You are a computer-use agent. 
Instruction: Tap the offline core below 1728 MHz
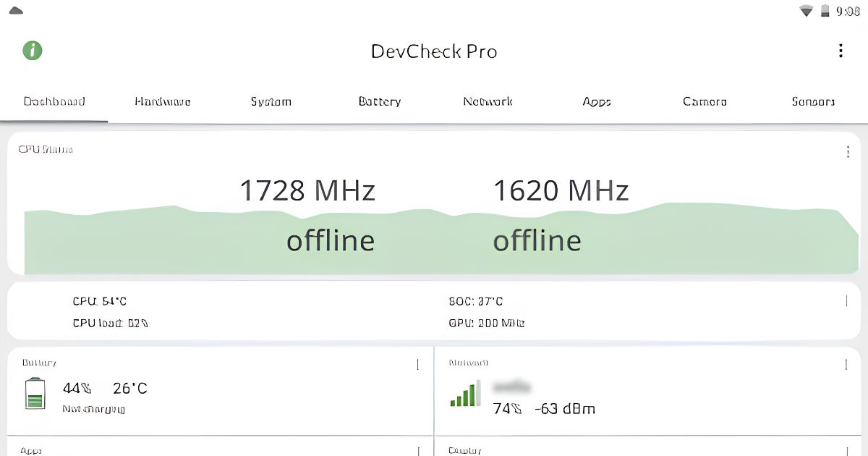[x=331, y=240]
